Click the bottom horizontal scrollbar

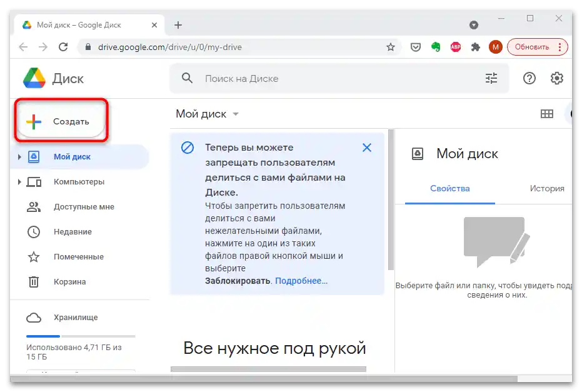[x=264, y=379]
